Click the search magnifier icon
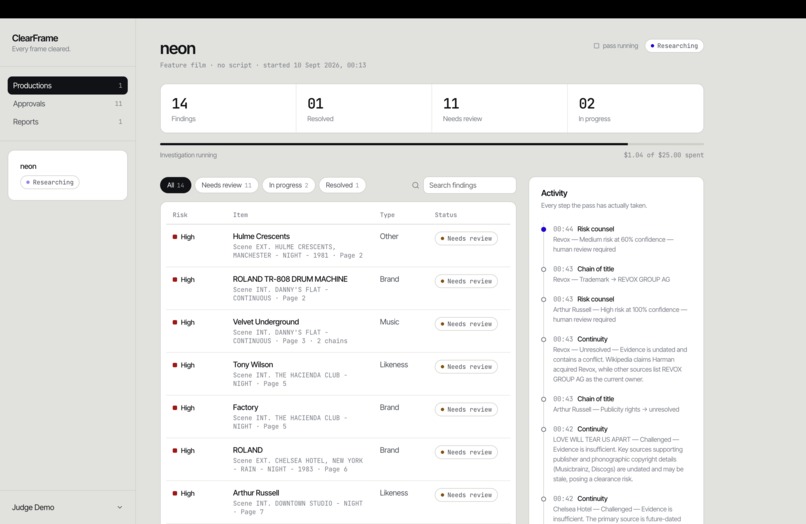806x524 pixels. pos(415,185)
